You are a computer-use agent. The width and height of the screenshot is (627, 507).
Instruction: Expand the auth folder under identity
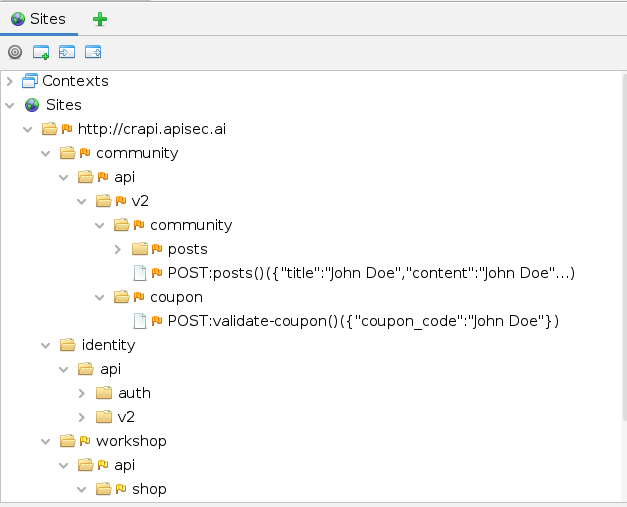pyautogui.click(x=82, y=393)
